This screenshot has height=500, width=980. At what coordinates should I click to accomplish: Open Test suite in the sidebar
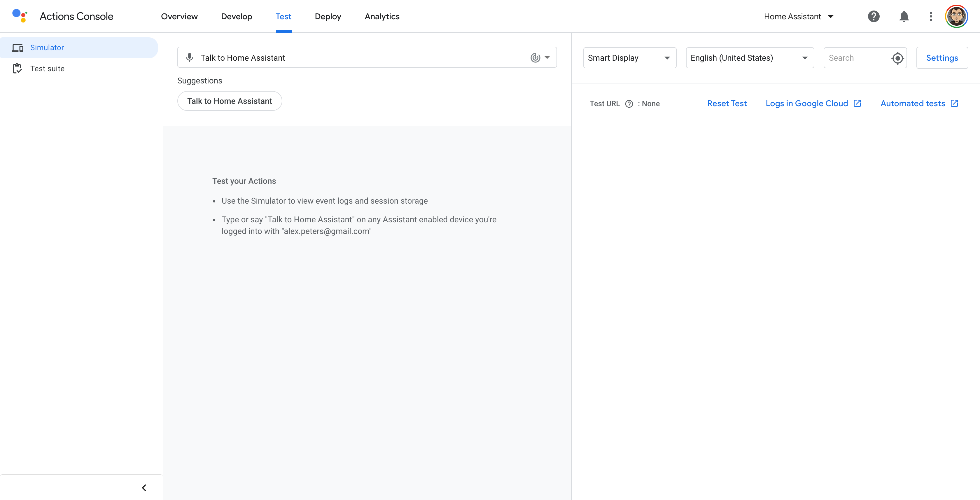47,69
